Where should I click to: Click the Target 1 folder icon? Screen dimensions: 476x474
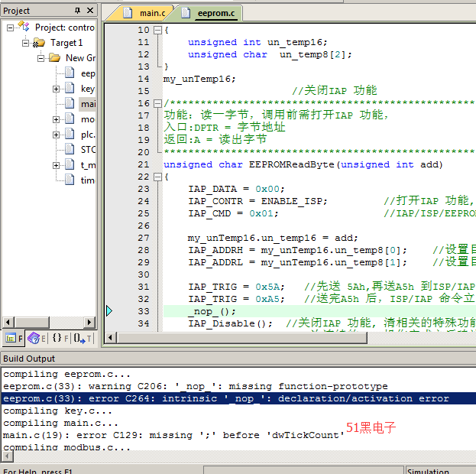coord(39,43)
